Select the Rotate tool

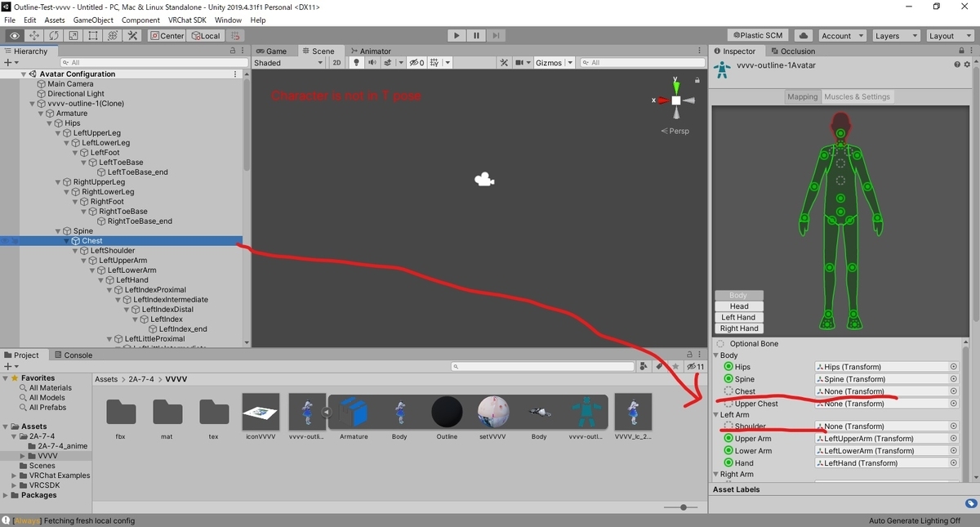(54, 36)
